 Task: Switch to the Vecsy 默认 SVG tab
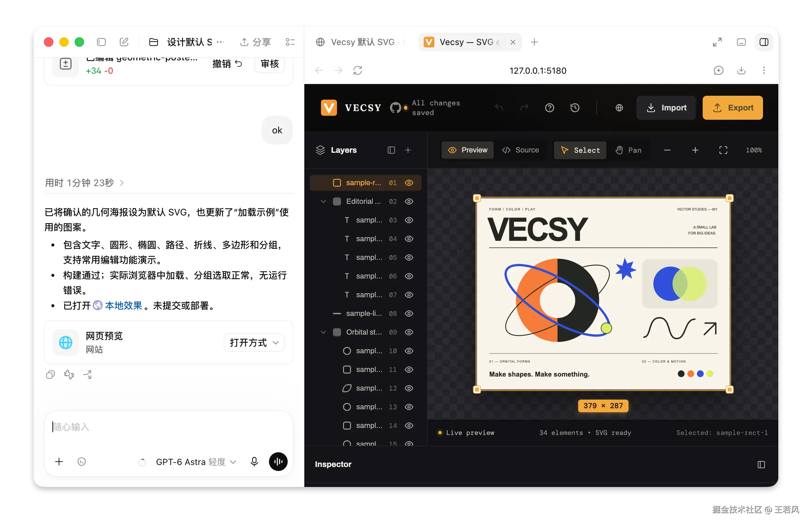coord(361,42)
